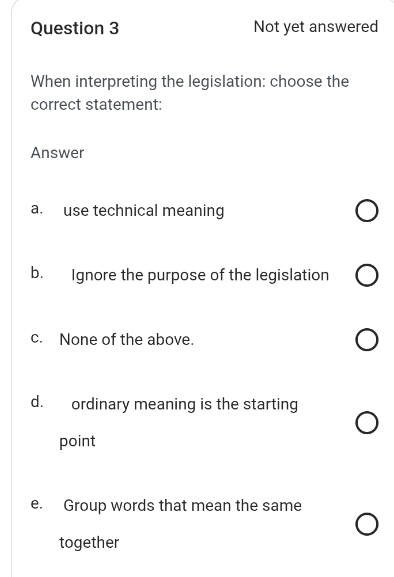Click 'Group words that mean the same' text
The image size is (394, 577).
point(182,505)
